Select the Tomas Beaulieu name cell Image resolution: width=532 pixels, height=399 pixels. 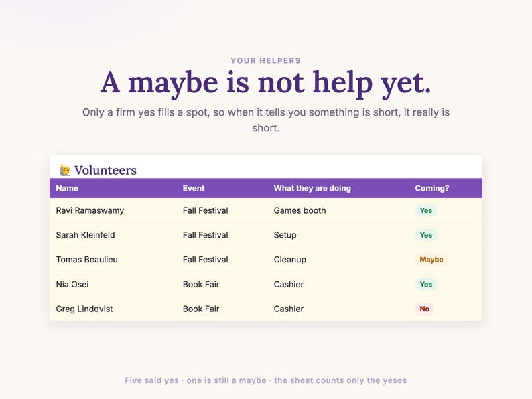pos(87,260)
